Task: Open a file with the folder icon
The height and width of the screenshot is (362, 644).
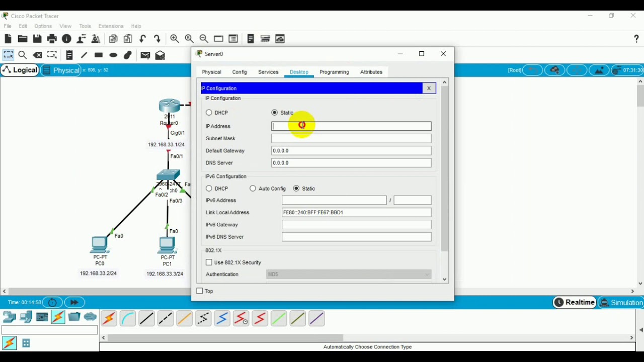Action: [22, 39]
